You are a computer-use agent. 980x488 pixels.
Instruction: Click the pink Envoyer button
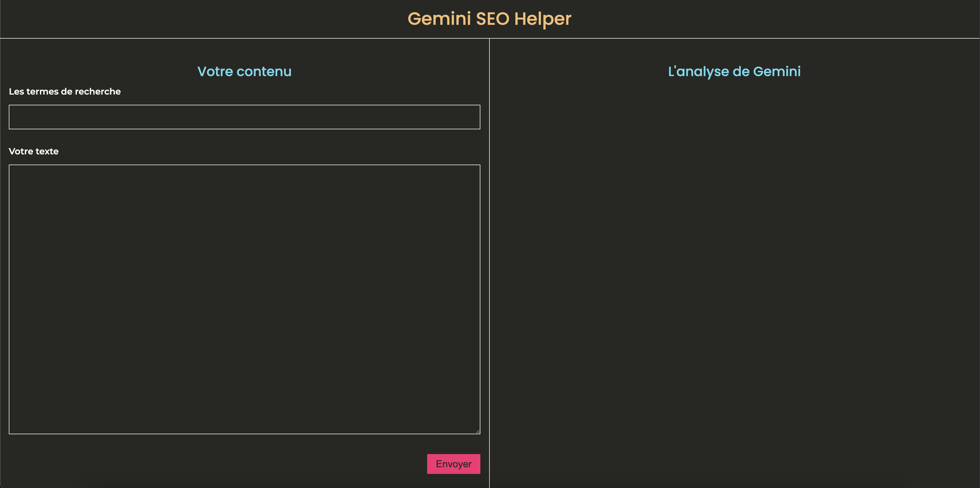coord(453,464)
